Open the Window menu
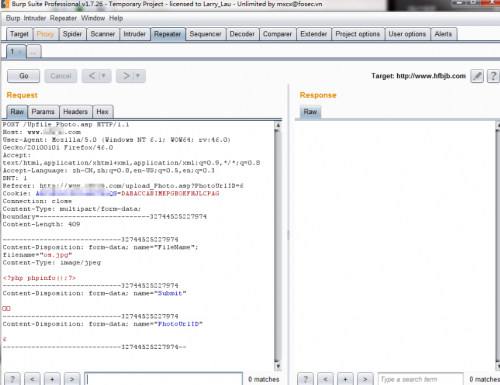Viewport: 500px width, 385px height. pyautogui.click(x=93, y=18)
